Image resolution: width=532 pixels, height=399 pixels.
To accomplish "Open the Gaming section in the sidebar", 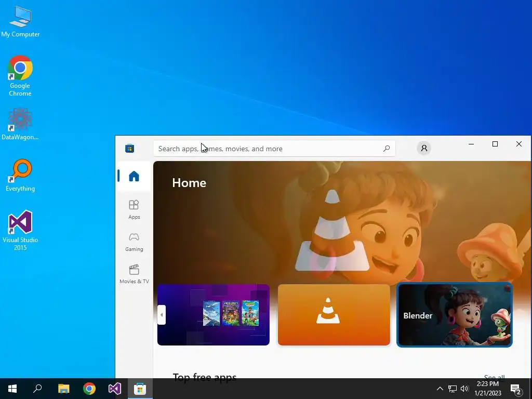I will tap(134, 242).
